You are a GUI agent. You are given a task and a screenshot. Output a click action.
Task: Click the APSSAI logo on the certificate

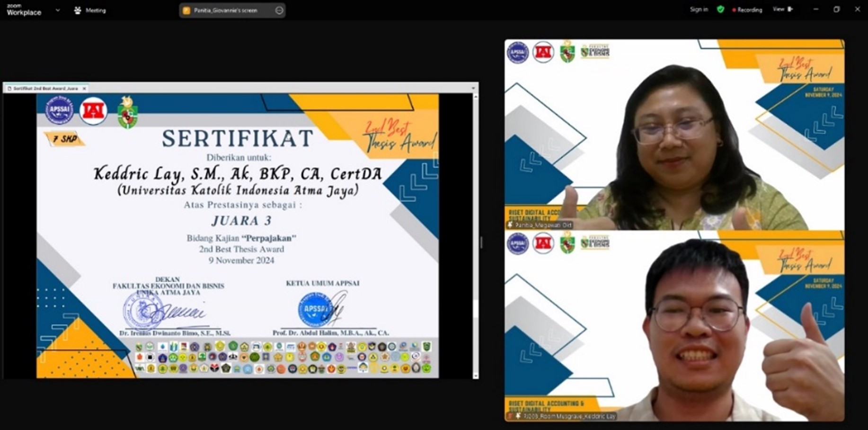(59, 111)
